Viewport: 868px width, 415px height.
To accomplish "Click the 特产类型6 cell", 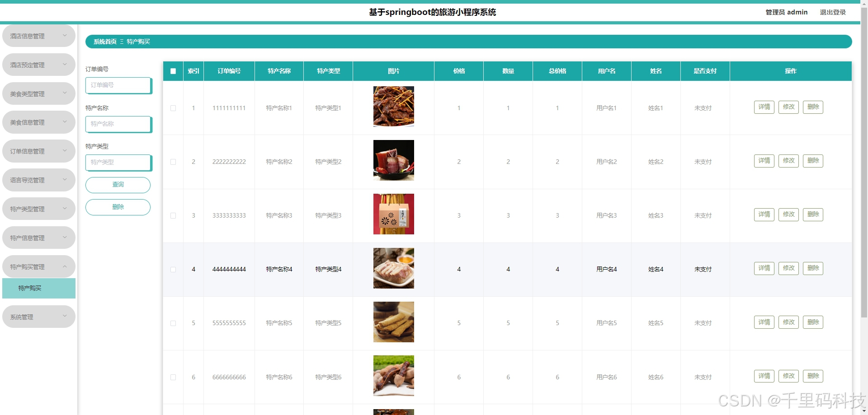I will [x=328, y=377].
